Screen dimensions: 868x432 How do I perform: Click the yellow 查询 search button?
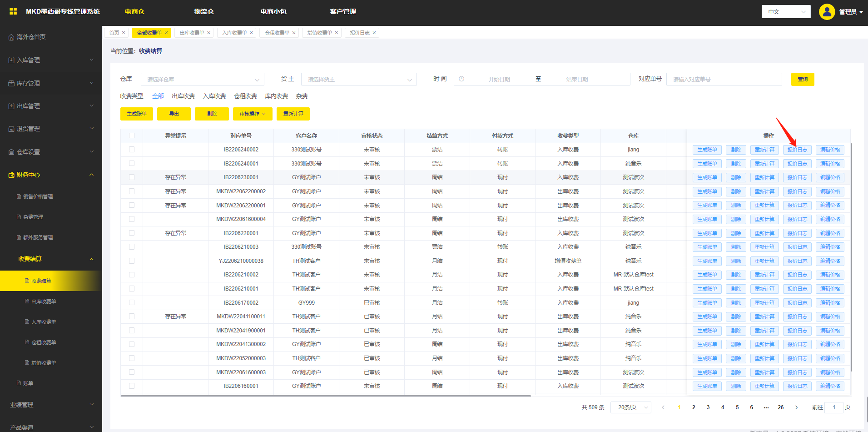[802, 80]
